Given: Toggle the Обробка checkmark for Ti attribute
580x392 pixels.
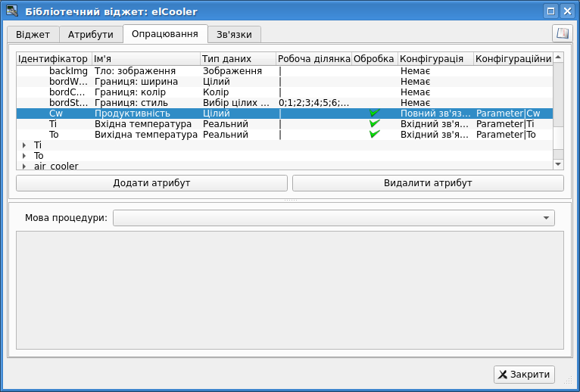Looking at the screenshot, I should click(x=374, y=124).
